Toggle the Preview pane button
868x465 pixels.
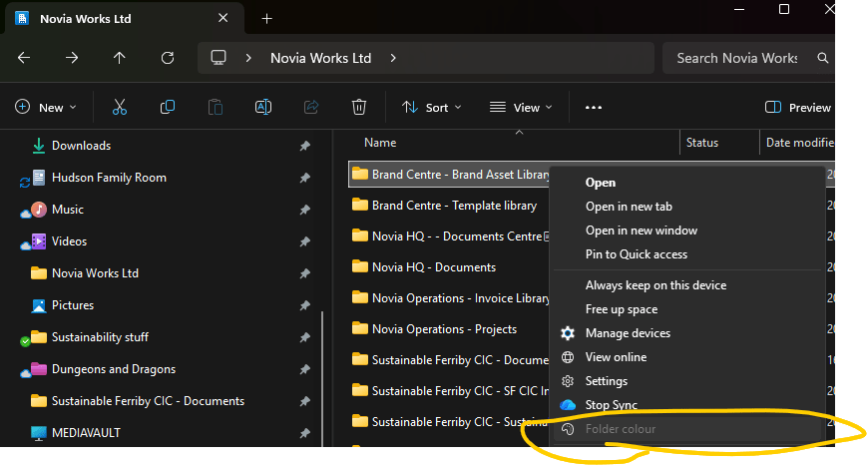[x=797, y=107]
